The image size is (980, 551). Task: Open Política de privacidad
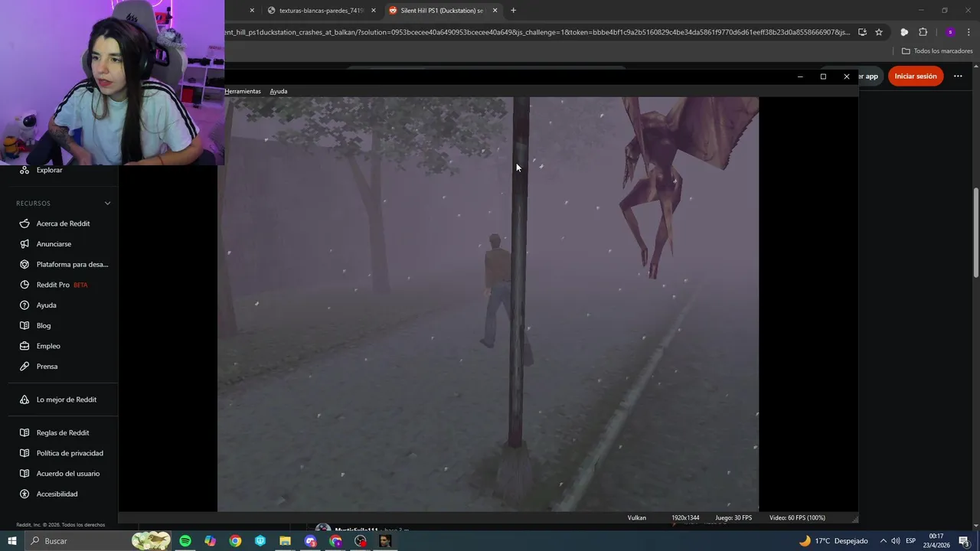pyautogui.click(x=70, y=453)
